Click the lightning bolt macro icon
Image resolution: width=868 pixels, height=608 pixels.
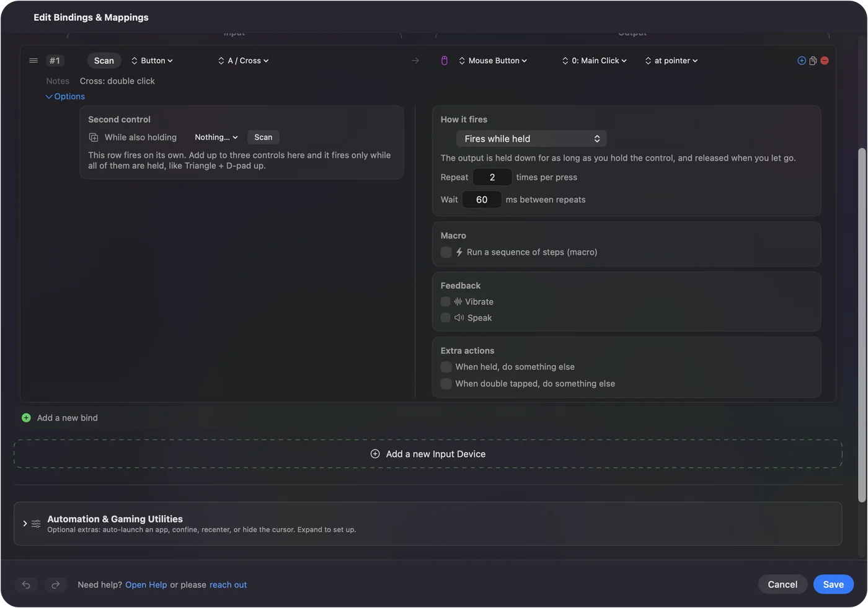[459, 252]
